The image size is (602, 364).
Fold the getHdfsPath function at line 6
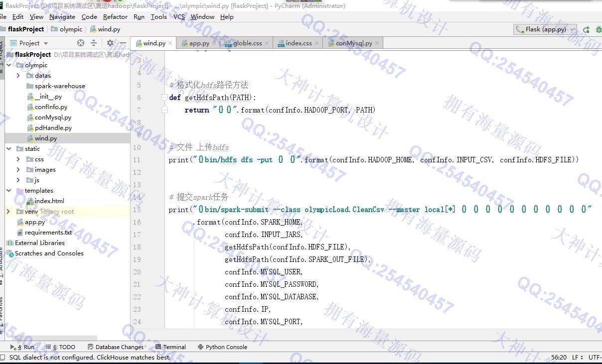pyautogui.click(x=164, y=98)
